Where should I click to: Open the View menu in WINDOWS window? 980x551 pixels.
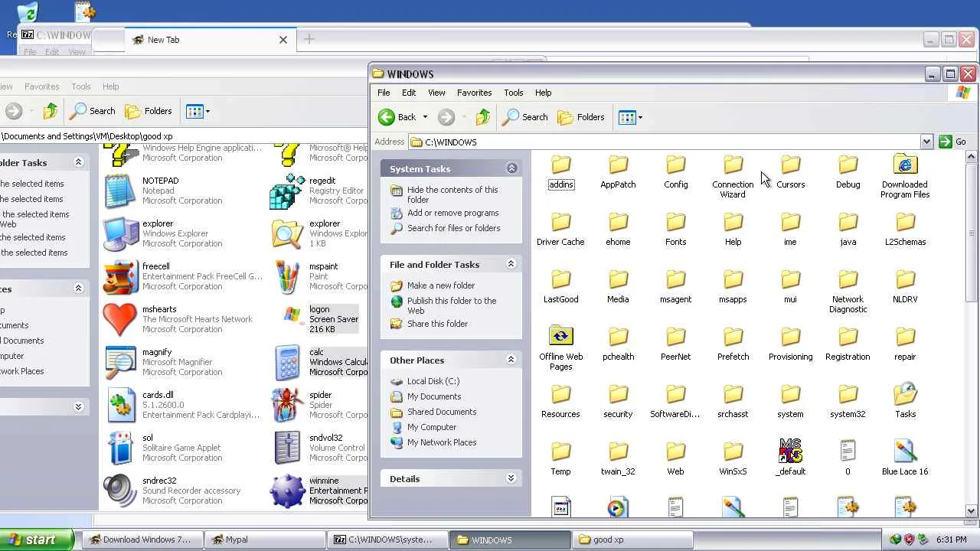pyautogui.click(x=436, y=93)
